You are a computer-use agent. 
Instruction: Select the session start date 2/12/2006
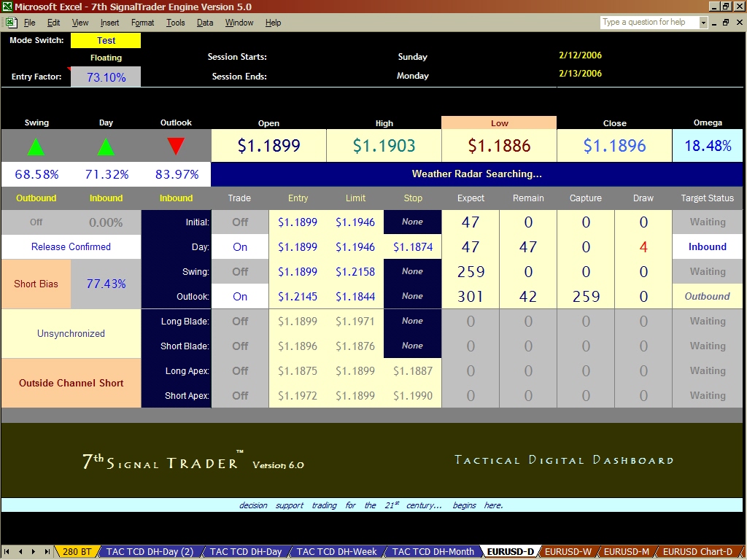click(580, 55)
